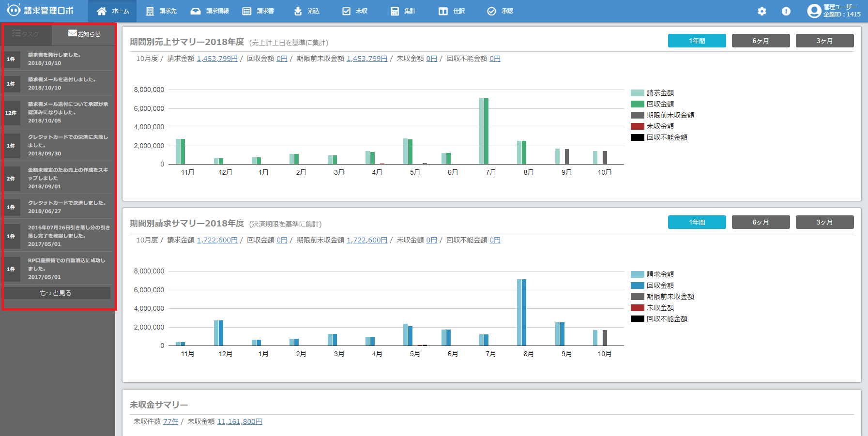Select the お知らせ tab in sidebar
Image resolution: width=868 pixels, height=436 pixels.
pos(84,34)
